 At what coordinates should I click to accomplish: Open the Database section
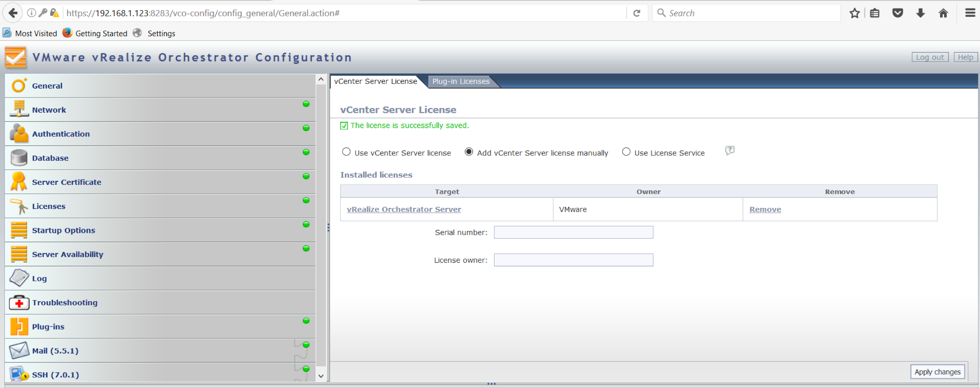click(160, 158)
